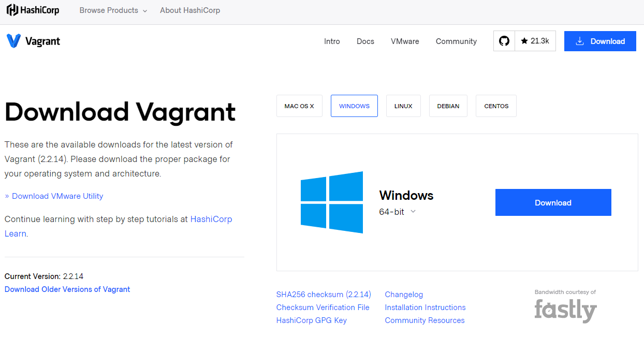Click the Fastly logo
Viewport: 644px width, 352px height.
[x=565, y=310]
